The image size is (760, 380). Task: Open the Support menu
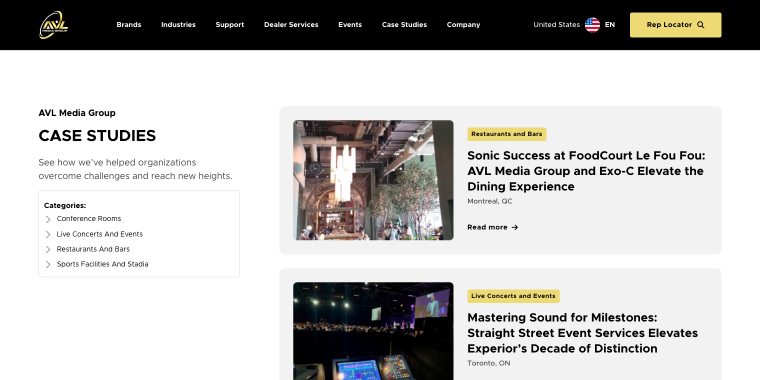[x=230, y=25]
